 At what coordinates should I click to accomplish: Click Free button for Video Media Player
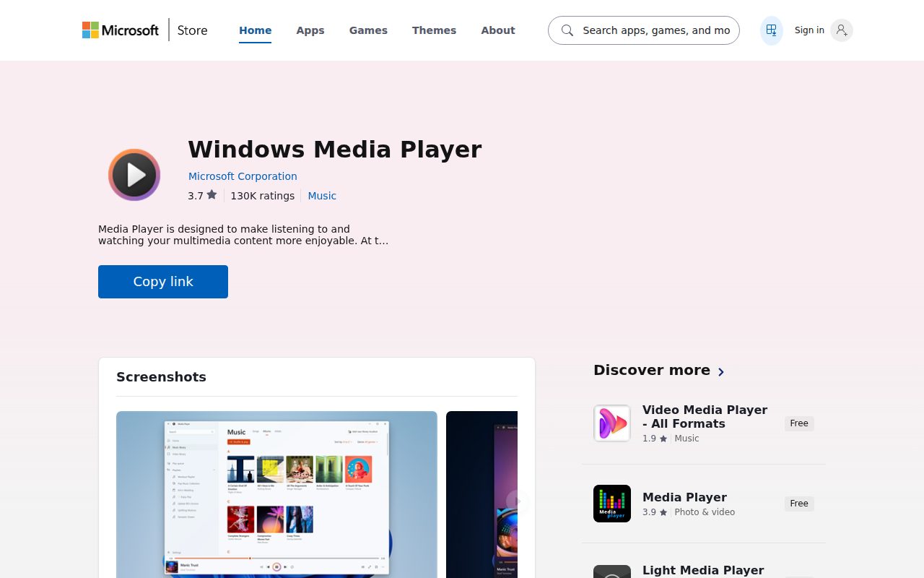click(799, 423)
